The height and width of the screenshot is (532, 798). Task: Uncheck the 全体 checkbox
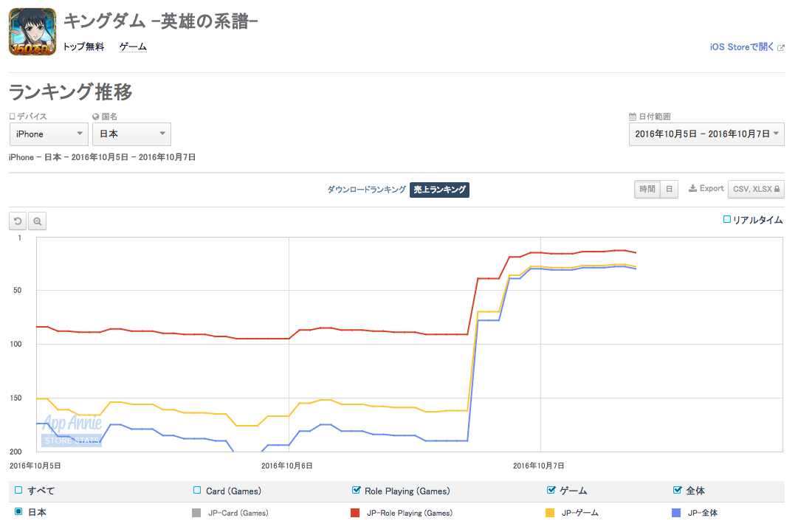[x=678, y=490]
